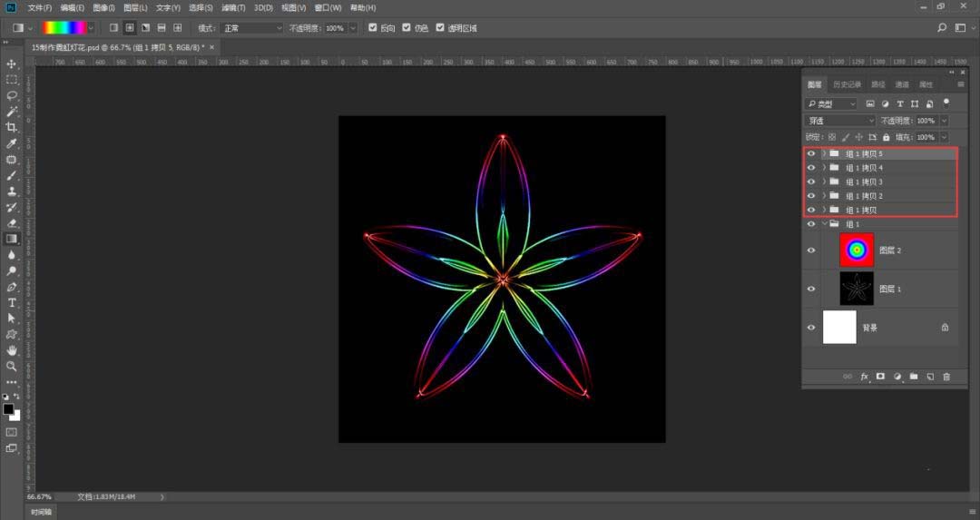Open the 模式 正常 dropdown

point(253,28)
